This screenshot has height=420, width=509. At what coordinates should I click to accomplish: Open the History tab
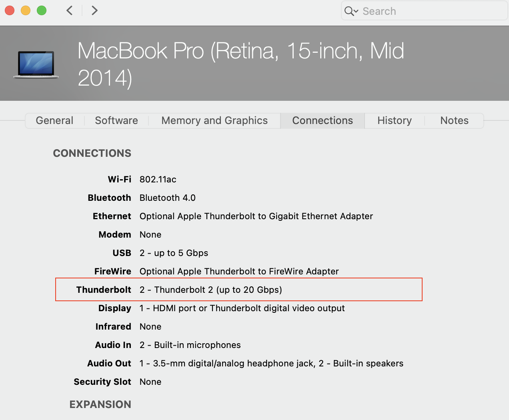coord(395,120)
